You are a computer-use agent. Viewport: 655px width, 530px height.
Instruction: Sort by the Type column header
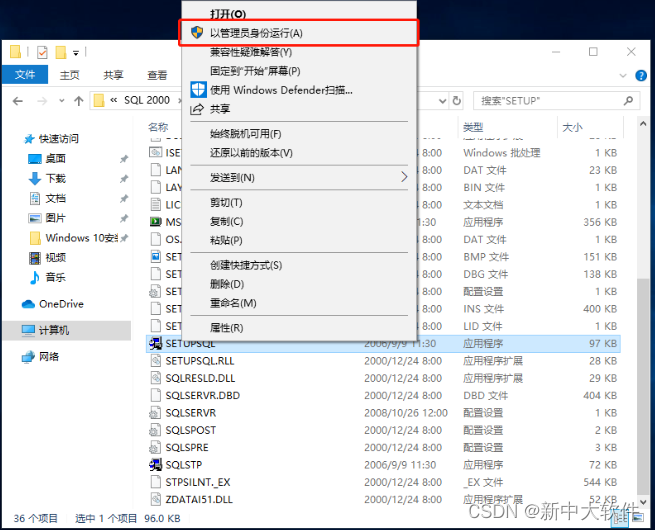473,127
